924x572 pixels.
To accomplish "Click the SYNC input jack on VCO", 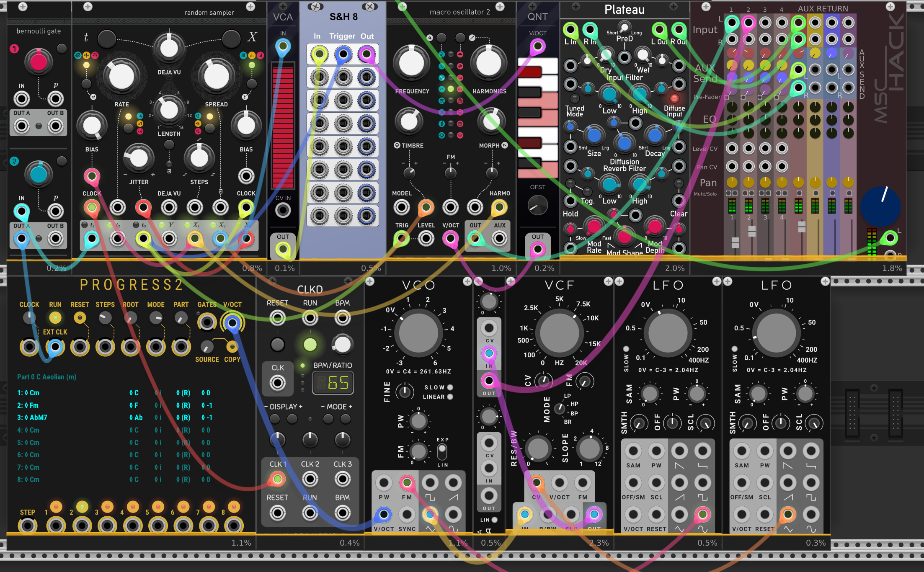I will (x=407, y=515).
